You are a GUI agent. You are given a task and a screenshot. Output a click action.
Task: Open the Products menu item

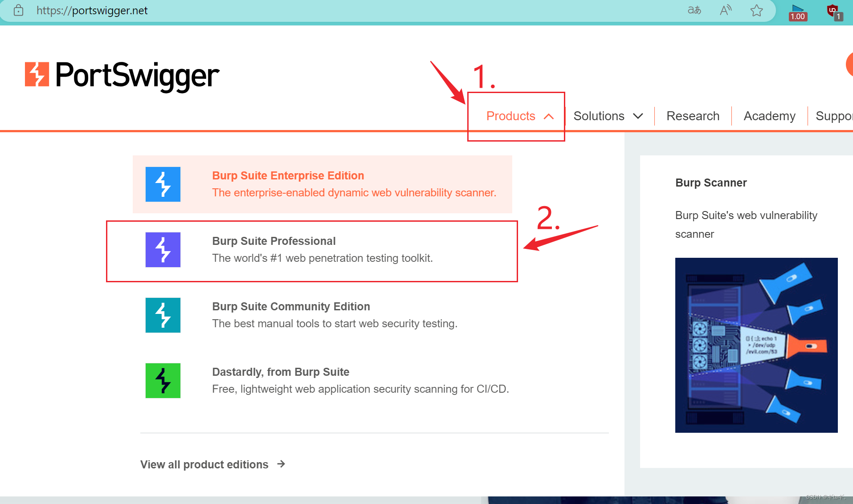(510, 116)
